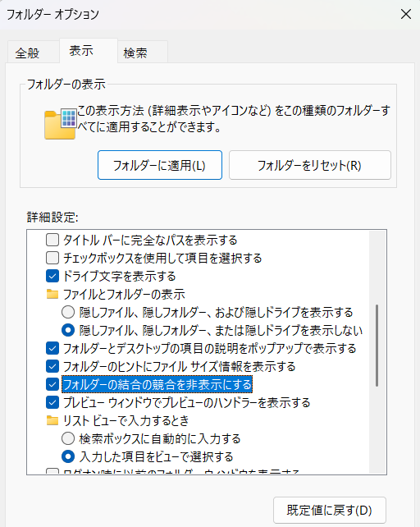Select 隠しファイルを表示しない radio button
This screenshot has height=527, width=420.
(x=68, y=330)
